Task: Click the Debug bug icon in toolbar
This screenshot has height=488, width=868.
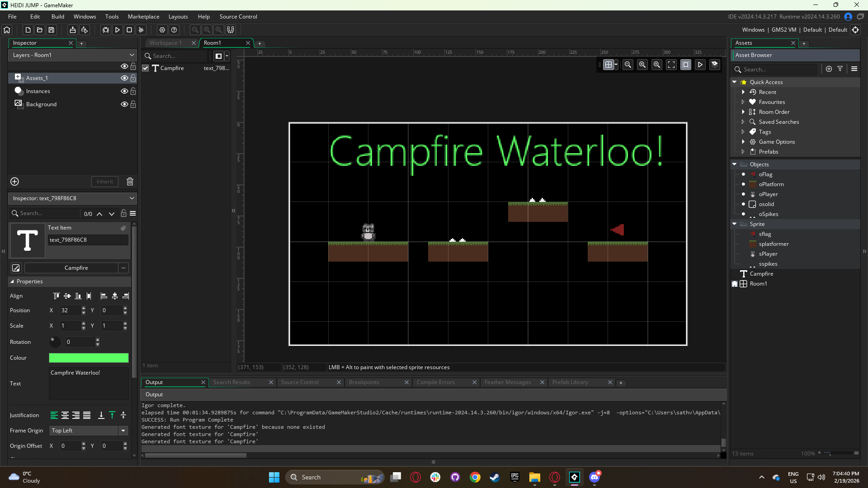Action: (x=105, y=30)
